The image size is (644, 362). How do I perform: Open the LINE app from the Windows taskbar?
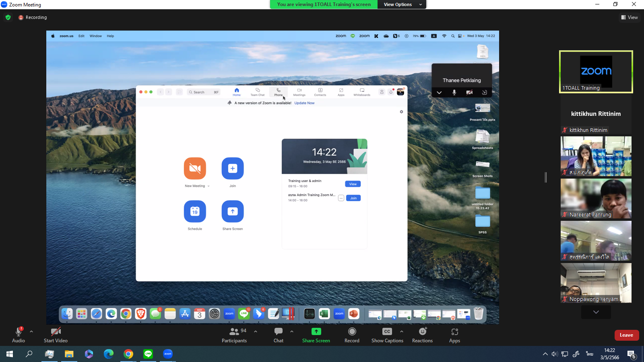coord(148,354)
